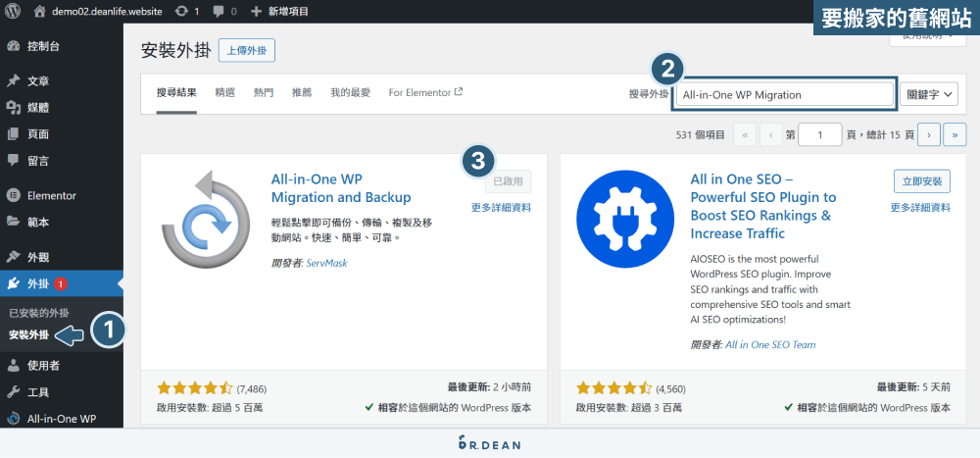The image size is (980, 458).
Task: Click the 文章 pushpin icon
Action: click(x=13, y=81)
